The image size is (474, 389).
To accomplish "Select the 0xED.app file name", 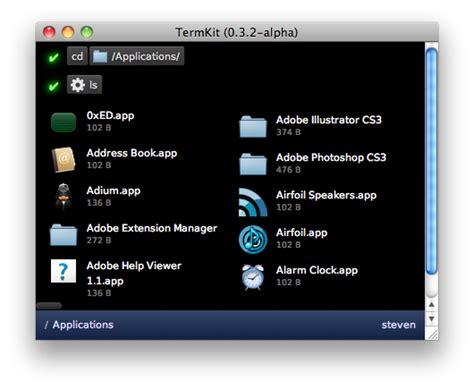I will 110,115.
